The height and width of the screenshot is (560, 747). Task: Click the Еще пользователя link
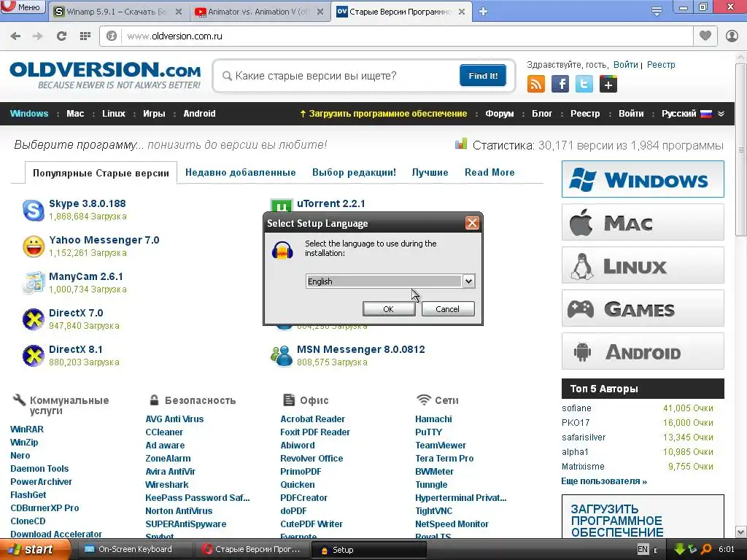(604, 481)
